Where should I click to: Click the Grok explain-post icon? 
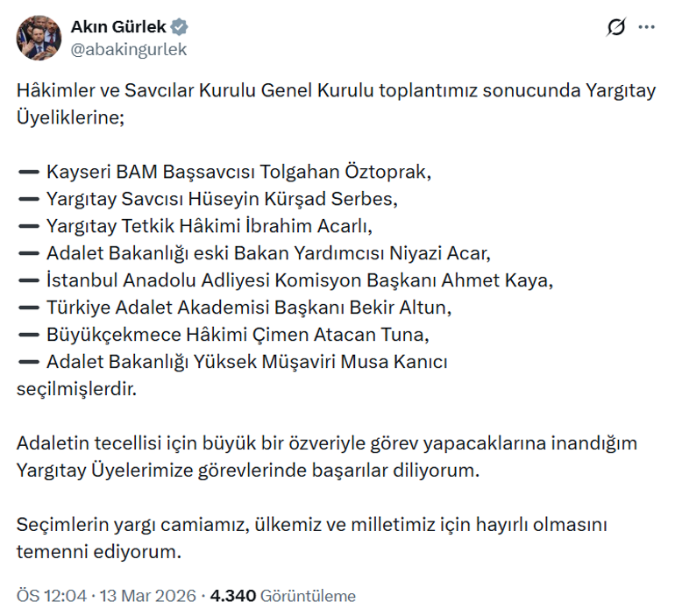(616, 28)
